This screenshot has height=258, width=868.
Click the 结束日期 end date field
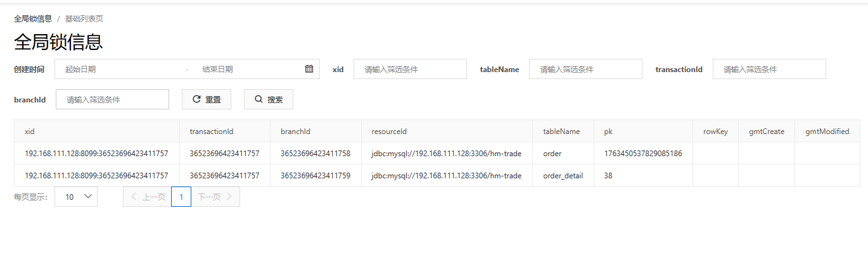coord(247,69)
